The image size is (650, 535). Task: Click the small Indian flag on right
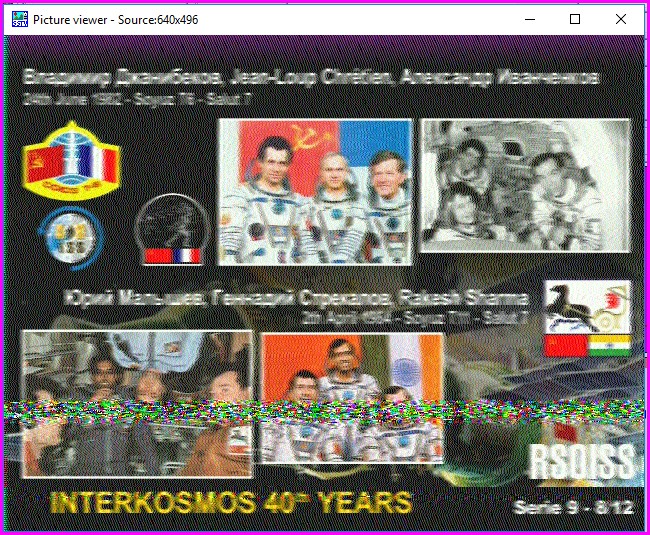(608, 347)
